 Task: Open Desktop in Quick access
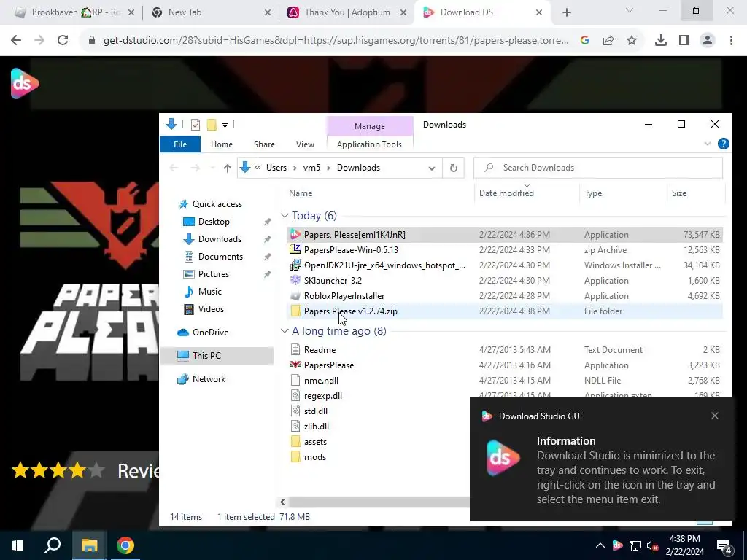click(214, 222)
